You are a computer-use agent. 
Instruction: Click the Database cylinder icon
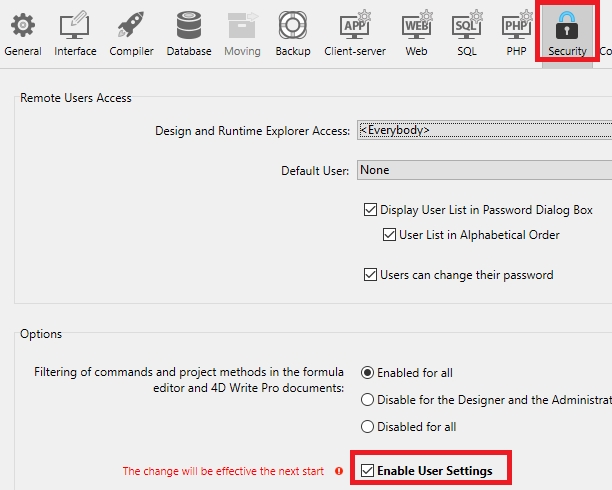click(188, 25)
